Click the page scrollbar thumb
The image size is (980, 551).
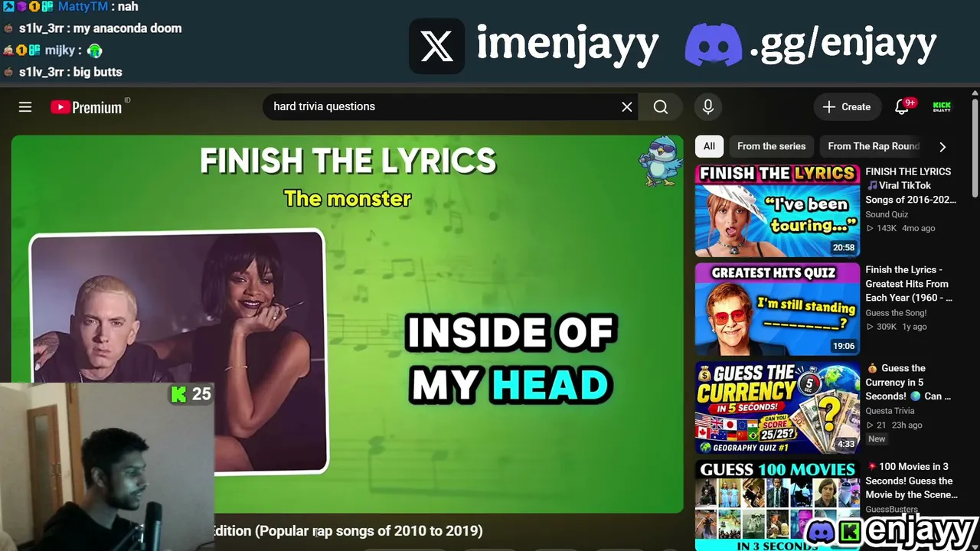tap(975, 149)
